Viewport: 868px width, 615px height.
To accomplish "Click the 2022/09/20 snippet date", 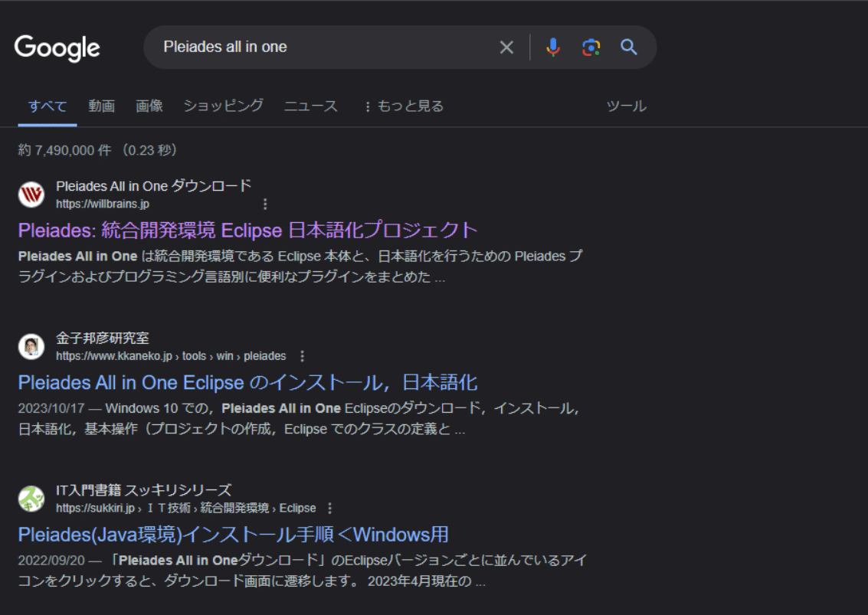I will [51, 561].
